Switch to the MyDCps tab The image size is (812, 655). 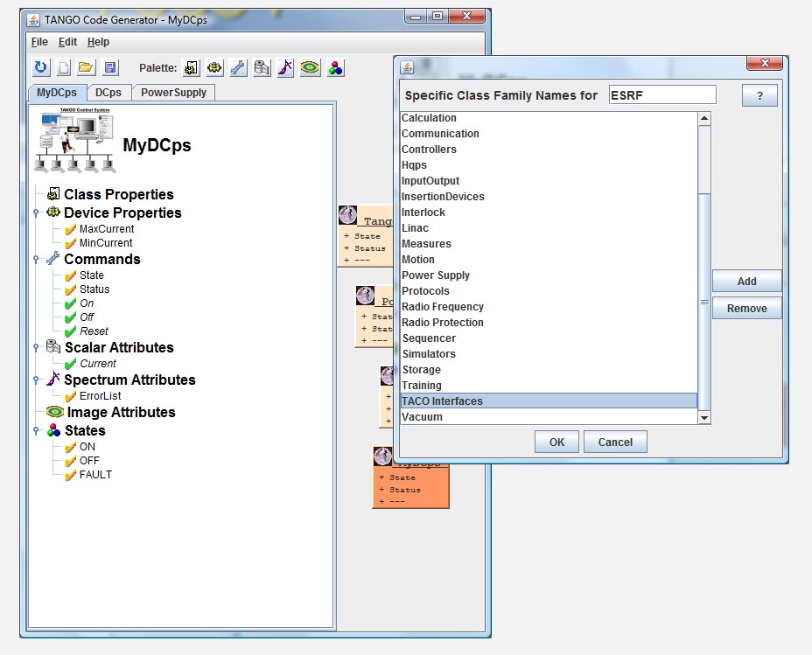pos(57,93)
